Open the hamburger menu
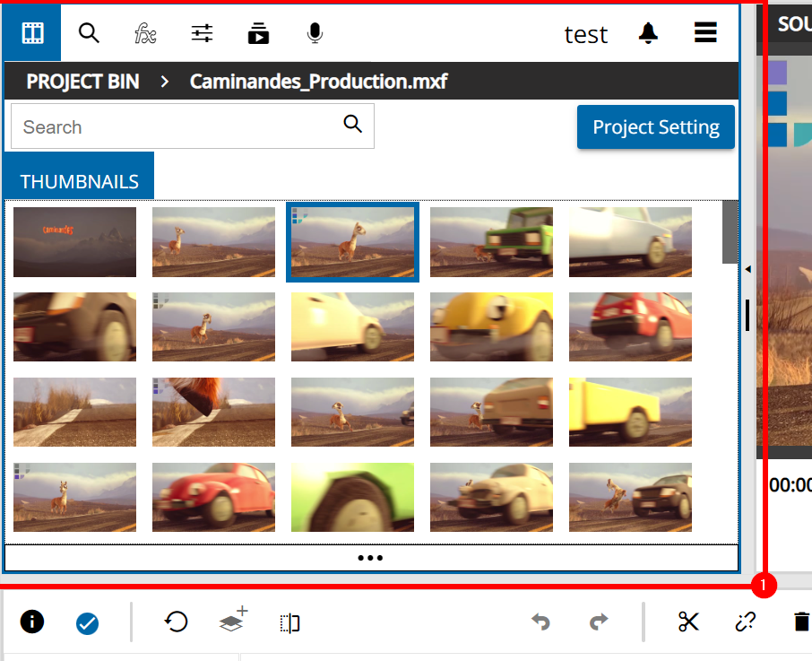This screenshot has height=661, width=812. point(705,33)
